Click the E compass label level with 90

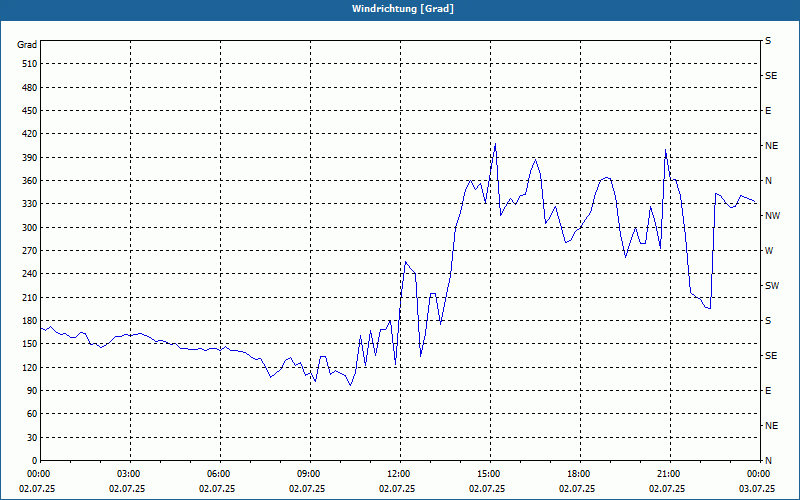[x=768, y=390]
